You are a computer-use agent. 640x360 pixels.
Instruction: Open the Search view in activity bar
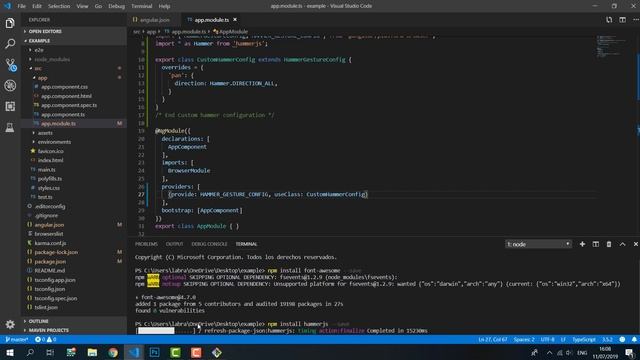point(10,44)
